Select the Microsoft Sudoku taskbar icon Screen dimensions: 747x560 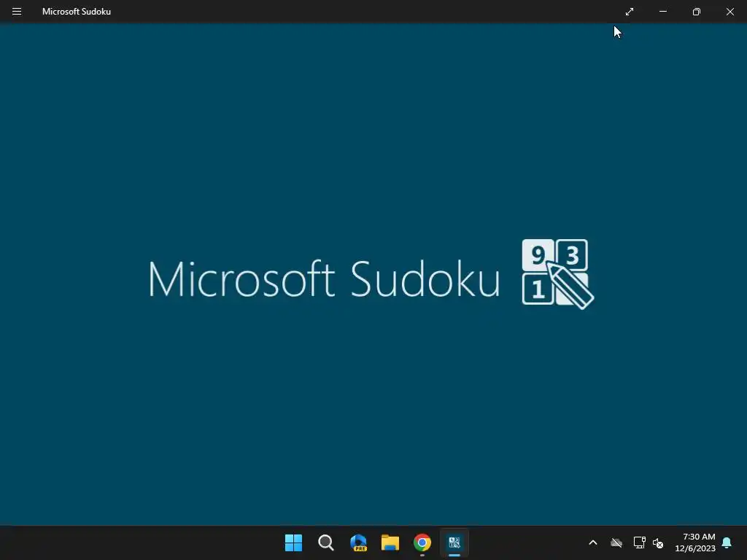(454, 542)
